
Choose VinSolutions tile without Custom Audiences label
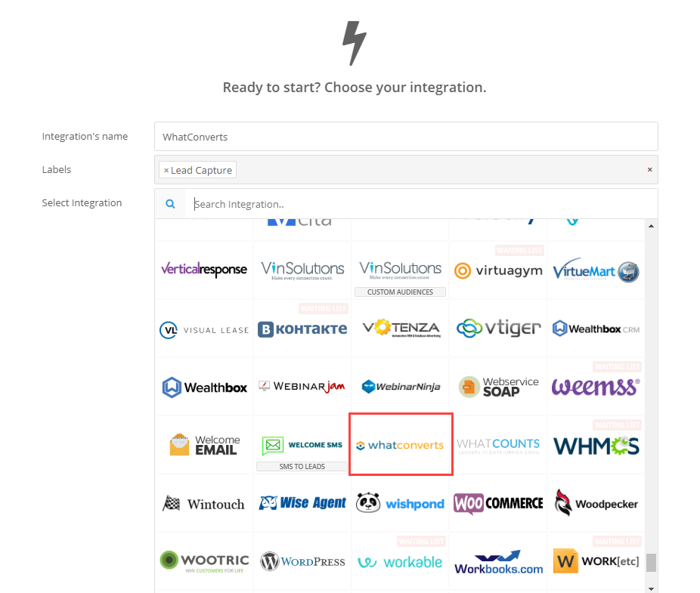click(302, 270)
